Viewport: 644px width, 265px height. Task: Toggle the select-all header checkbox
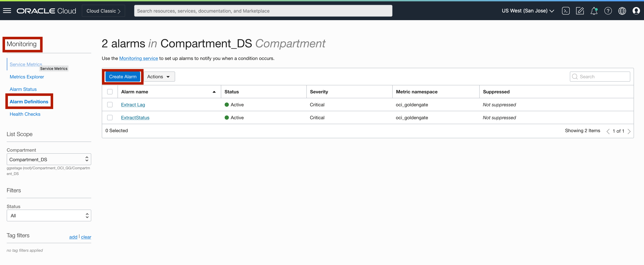point(110,92)
